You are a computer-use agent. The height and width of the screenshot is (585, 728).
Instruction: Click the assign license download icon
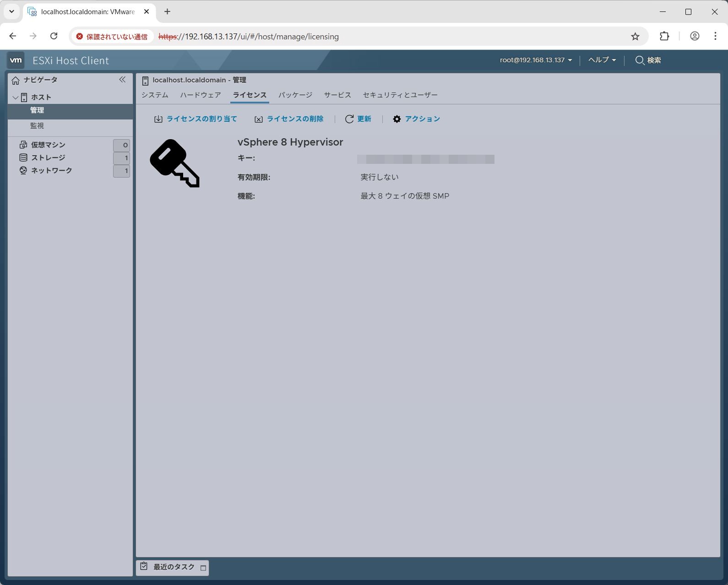[158, 119]
